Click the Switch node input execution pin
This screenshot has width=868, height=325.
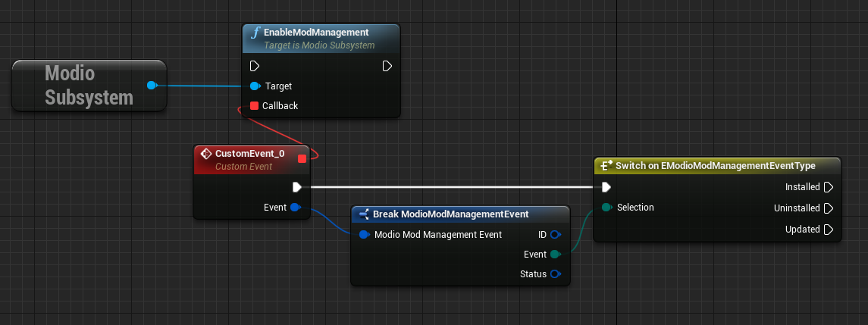tap(606, 187)
